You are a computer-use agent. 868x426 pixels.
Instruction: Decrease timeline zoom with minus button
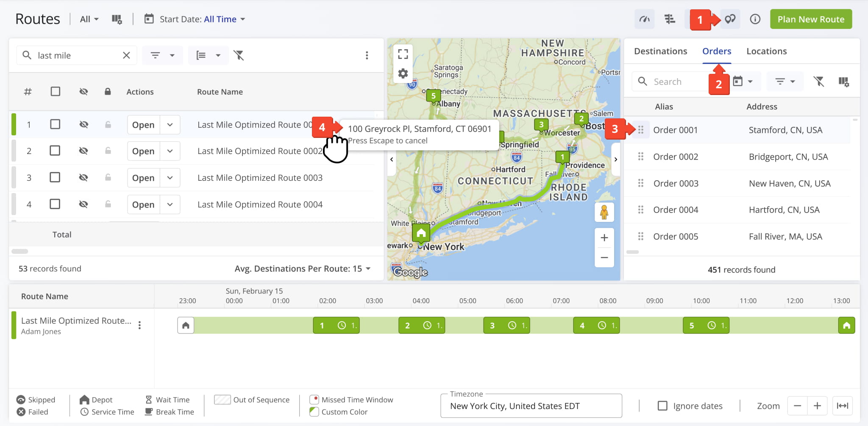tap(797, 406)
